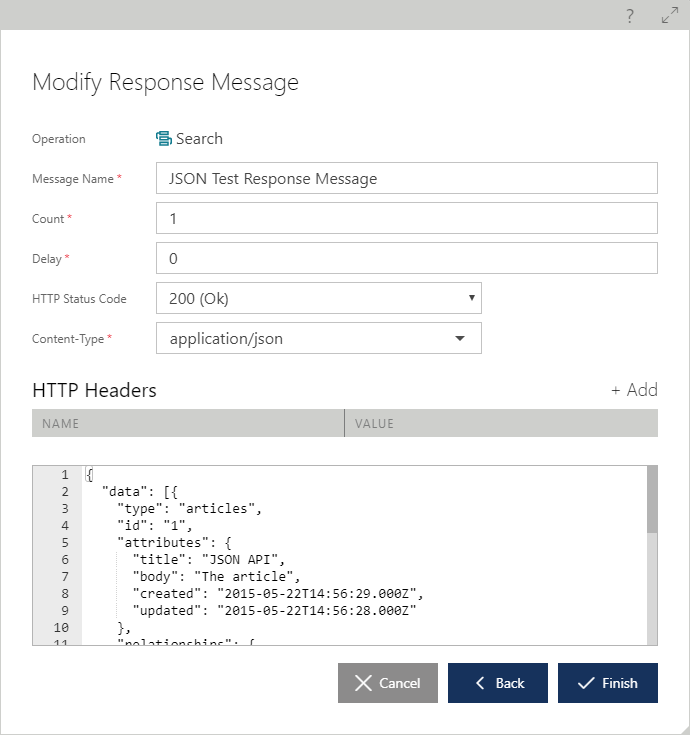
Task: Focus the Delay input field
Action: click(x=406, y=258)
